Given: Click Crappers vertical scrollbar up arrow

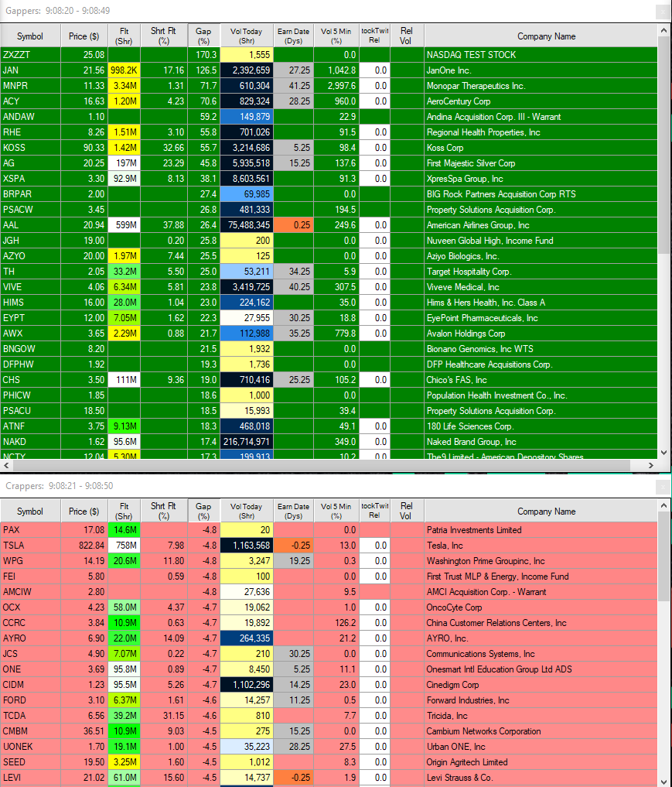Looking at the screenshot, I should tap(664, 505).
